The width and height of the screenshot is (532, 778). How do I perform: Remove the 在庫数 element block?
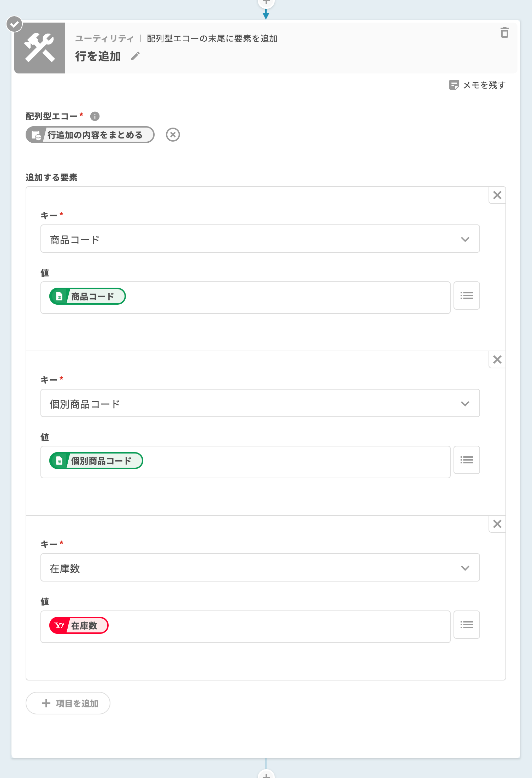coord(497,524)
